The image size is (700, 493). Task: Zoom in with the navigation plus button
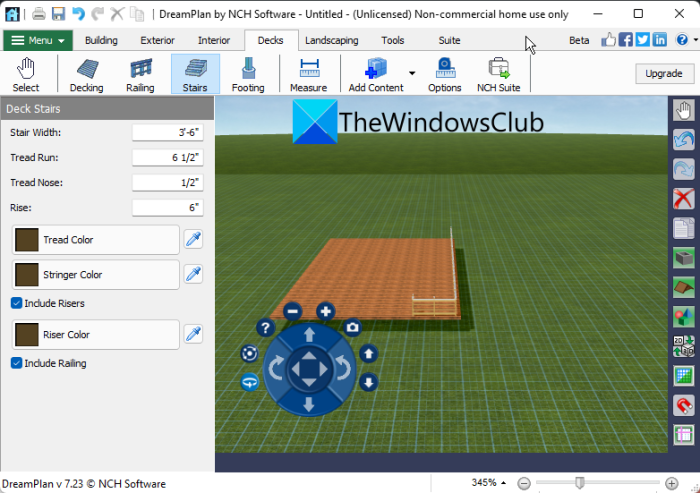[x=325, y=311]
